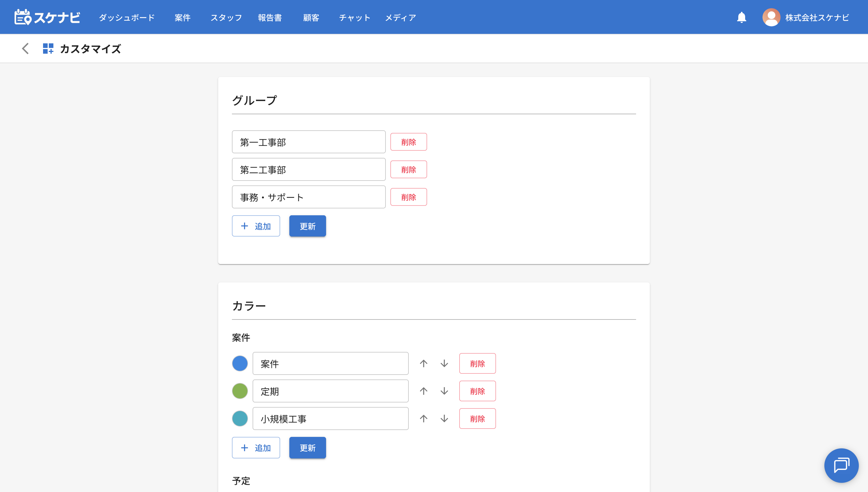Add a new group with 追加

pos(256,226)
